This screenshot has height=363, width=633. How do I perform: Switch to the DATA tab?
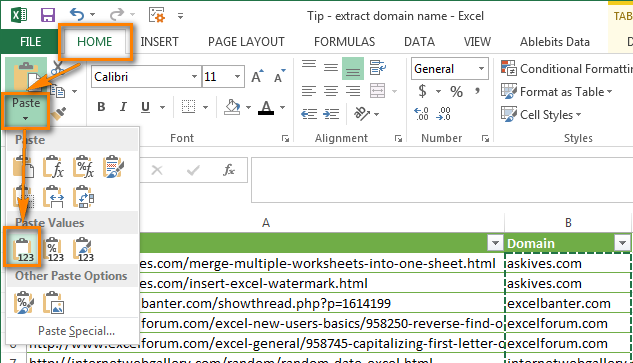tap(419, 42)
